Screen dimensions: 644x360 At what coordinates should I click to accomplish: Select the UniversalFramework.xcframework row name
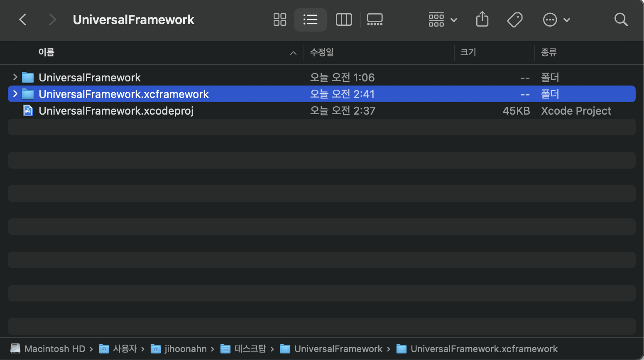click(124, 94)
